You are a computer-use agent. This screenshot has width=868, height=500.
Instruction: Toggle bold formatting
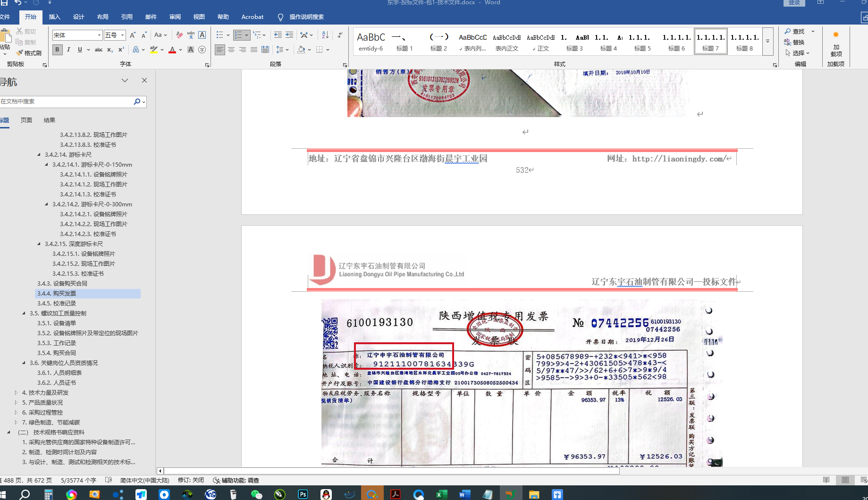(x=57, y=50)
